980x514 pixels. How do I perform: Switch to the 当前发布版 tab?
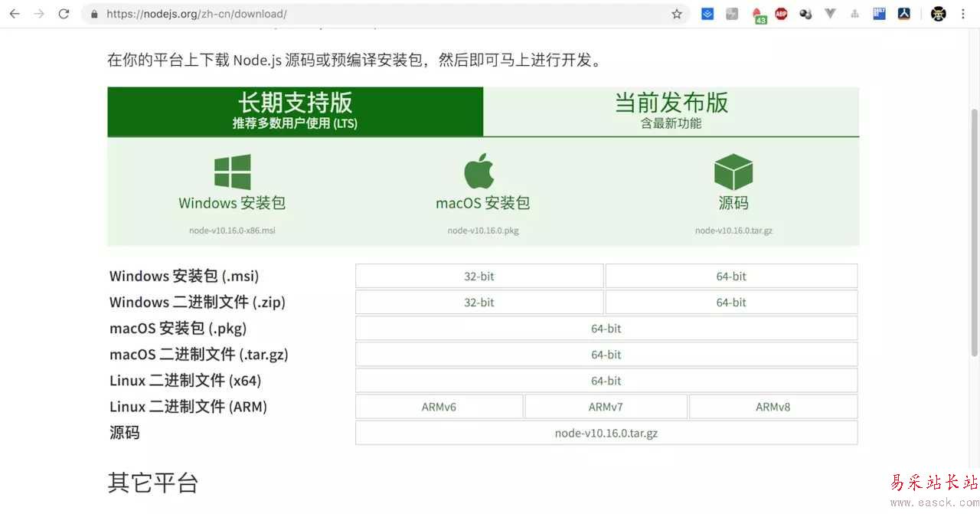(x=671, y=111)
